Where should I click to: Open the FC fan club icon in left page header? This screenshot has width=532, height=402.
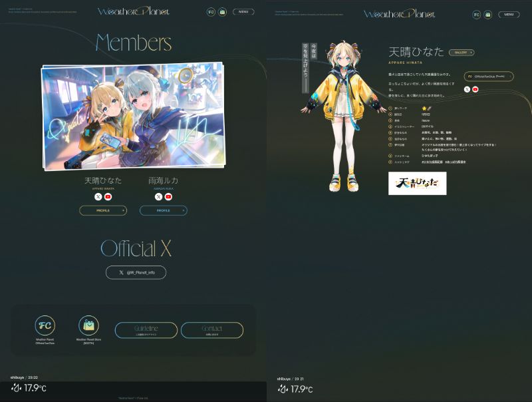pyautogui.click(x=211, y=12)
